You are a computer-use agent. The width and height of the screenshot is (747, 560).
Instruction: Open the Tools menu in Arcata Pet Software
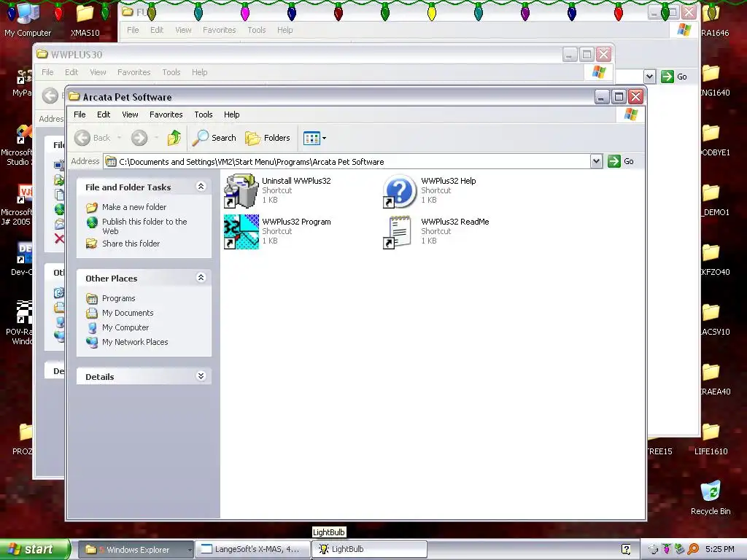[204, 114]
